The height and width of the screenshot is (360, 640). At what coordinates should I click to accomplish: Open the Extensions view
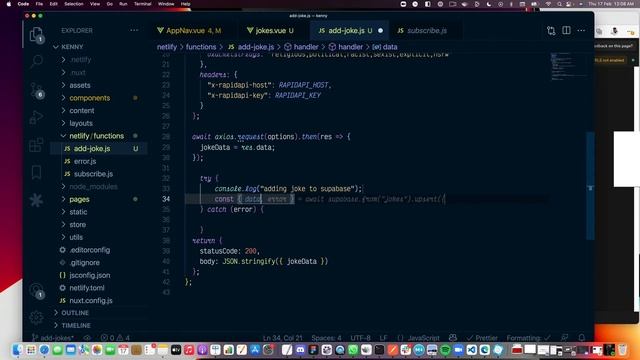click(36, 145)
